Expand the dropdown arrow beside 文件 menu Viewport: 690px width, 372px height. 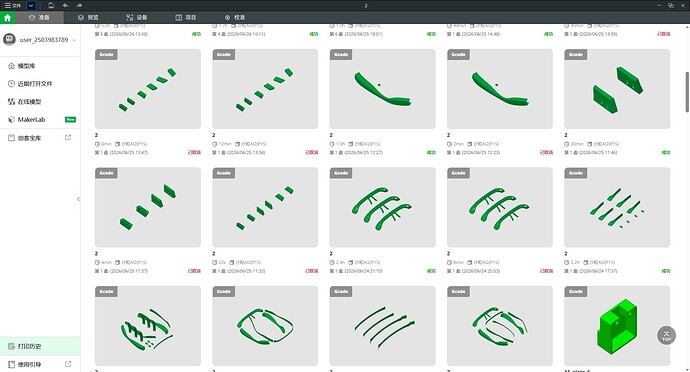pos(31,5)
